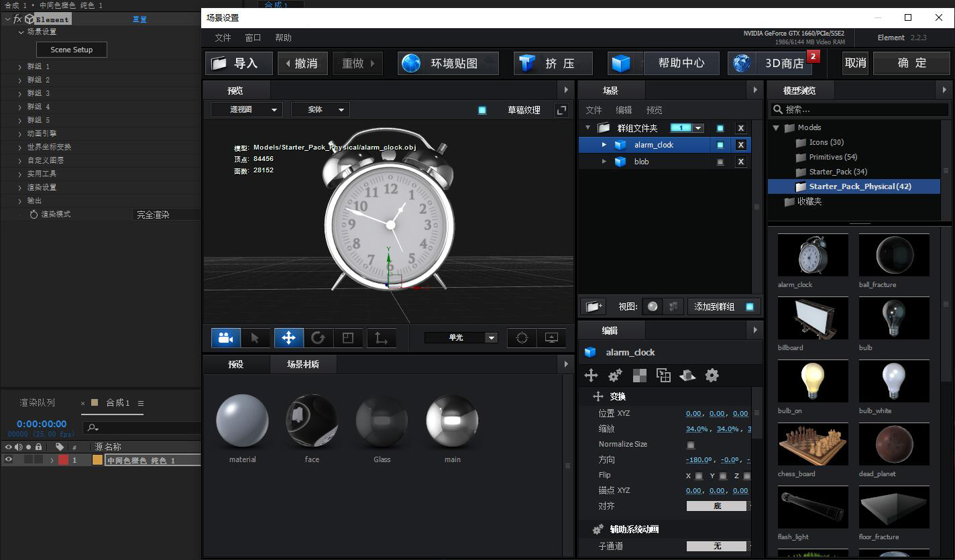The height and width of the screenshot is (560, 955).
Task: Click the 取消 cancel button
Action: click(856, 63)
